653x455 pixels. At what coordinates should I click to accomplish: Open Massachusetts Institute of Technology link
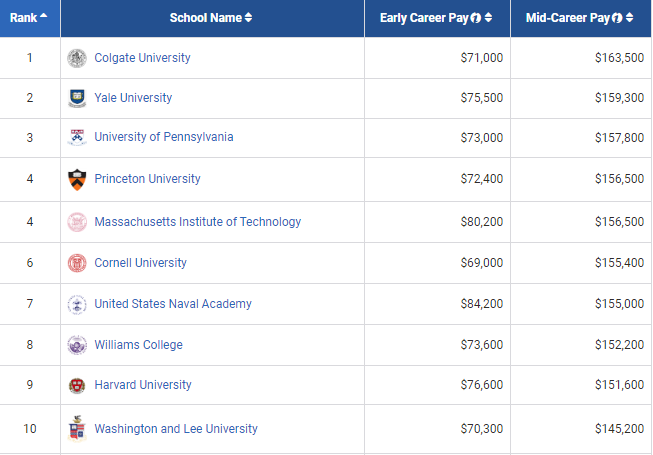click(197, 222)
